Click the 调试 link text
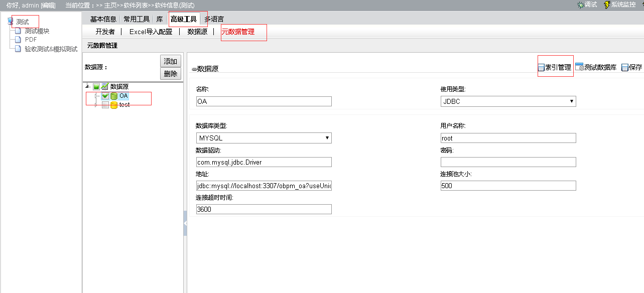 coord(591,5)
